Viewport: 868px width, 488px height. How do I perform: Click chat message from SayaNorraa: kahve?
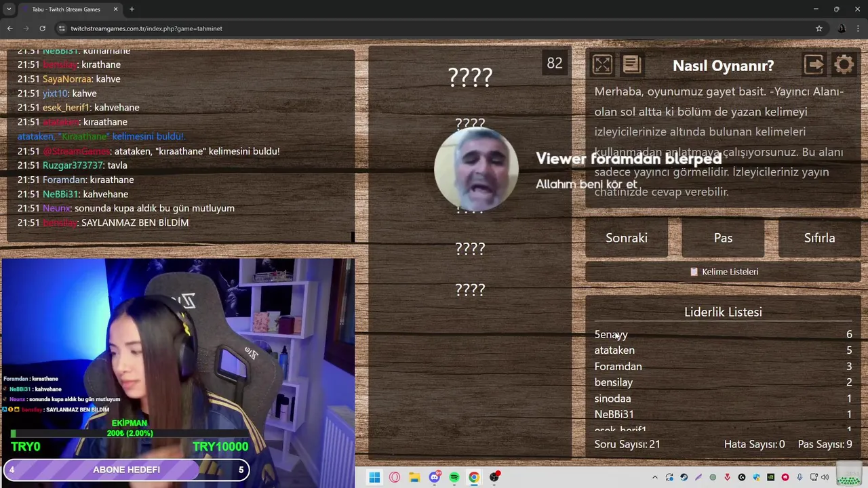(x=68, y=79)
